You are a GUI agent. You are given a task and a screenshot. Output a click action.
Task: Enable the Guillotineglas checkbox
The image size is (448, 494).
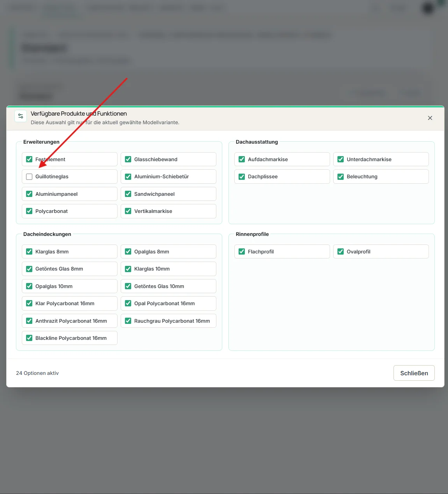(29, 177)
